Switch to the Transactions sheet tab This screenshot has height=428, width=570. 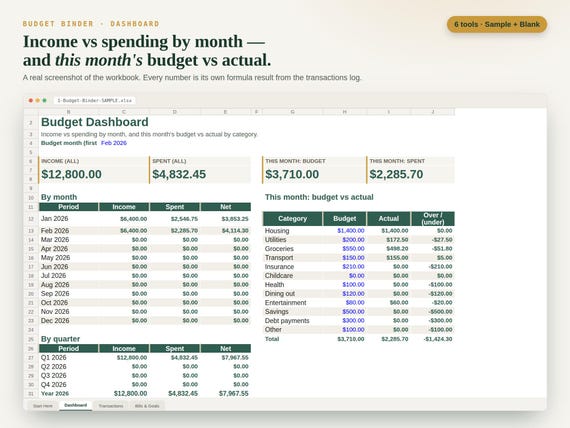(111, 406)
